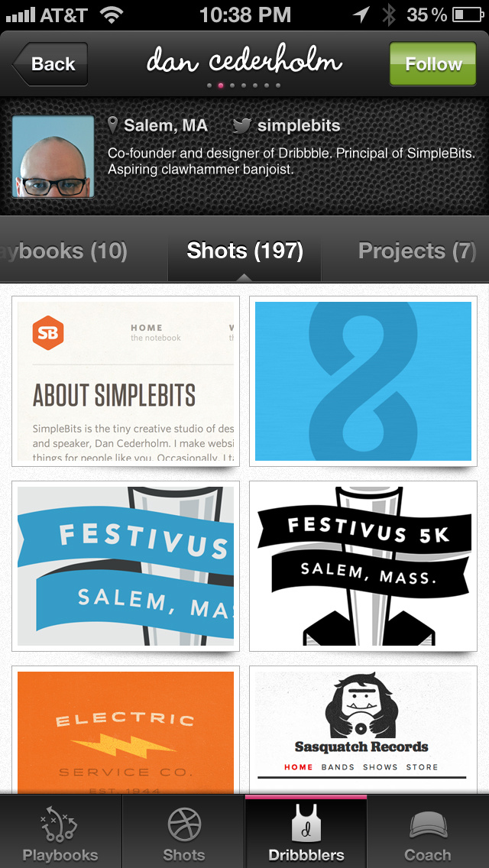Open the Coach cap icon
The height and width of the screenshot is (868, 489).
pyautogui.click(x=428, y=825)
